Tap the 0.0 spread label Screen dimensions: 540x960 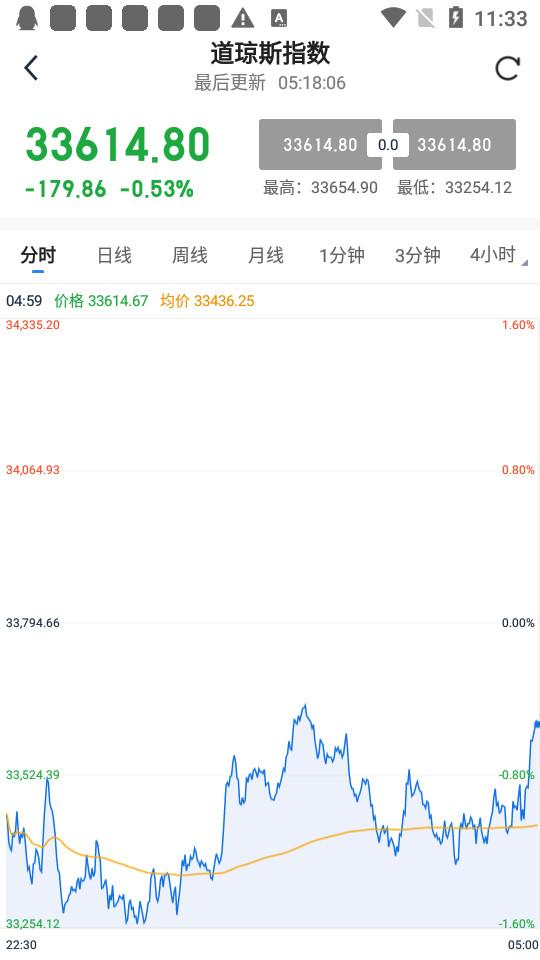point(388,145)
